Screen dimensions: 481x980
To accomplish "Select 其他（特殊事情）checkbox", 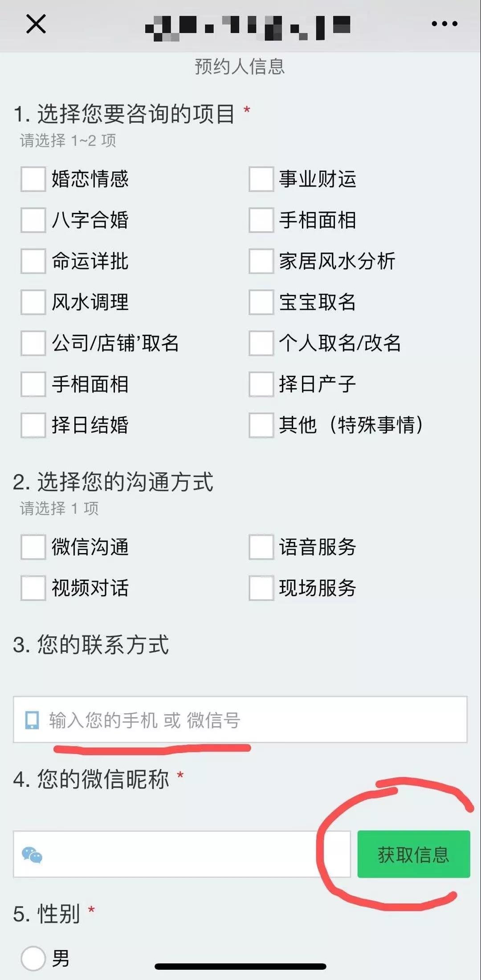I will (261, 425).
